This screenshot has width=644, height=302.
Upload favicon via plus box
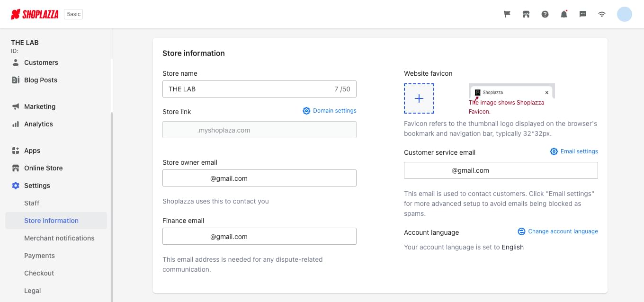pos(419,98)
